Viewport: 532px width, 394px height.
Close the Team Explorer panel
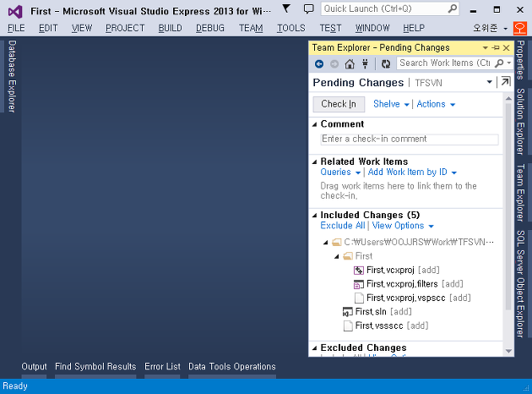506,48
